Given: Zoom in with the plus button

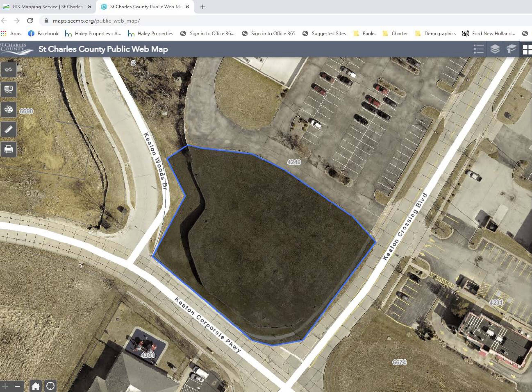Looking at the screenshot, I should [5, 386].
